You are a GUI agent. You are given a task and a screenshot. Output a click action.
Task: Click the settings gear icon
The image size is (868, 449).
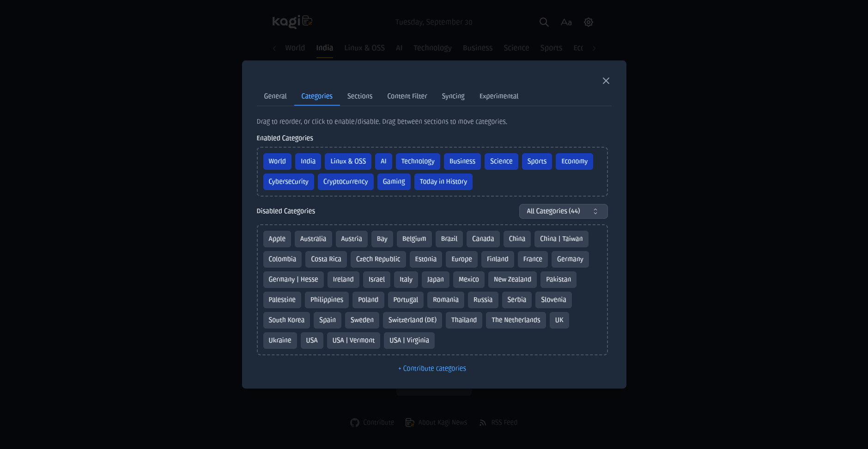coord(588,22)
